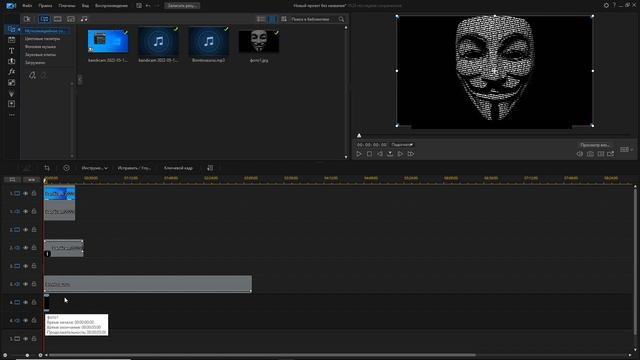Toggle eye of audio track 1
Viewport: 640px width, 360px height.
[x=26, y=212]
